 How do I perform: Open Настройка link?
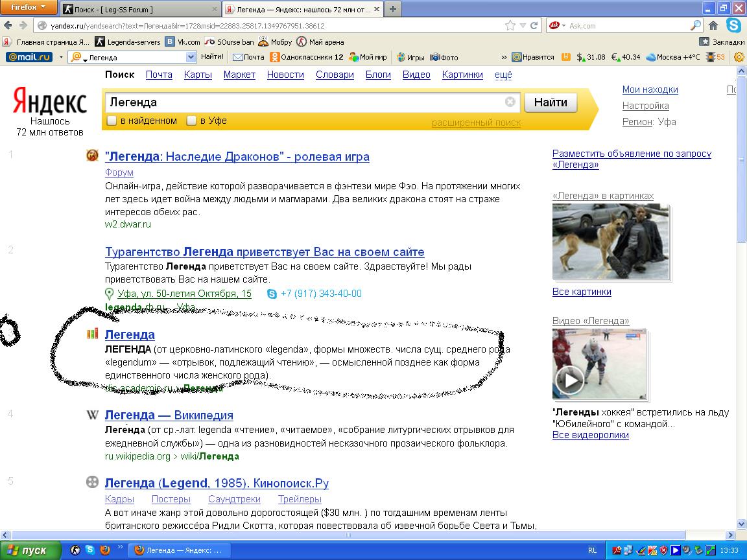click(646, 106)
